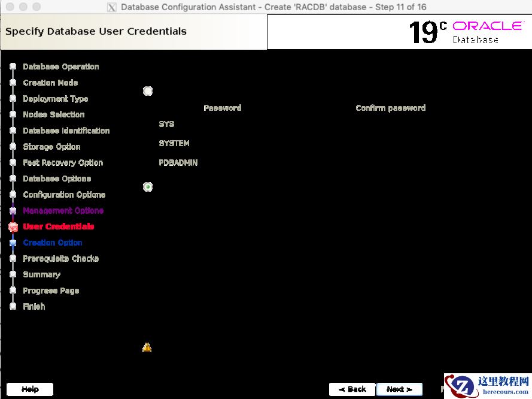Open the Configuration Options step
532x399 pixels.
(x=64, y=195)
